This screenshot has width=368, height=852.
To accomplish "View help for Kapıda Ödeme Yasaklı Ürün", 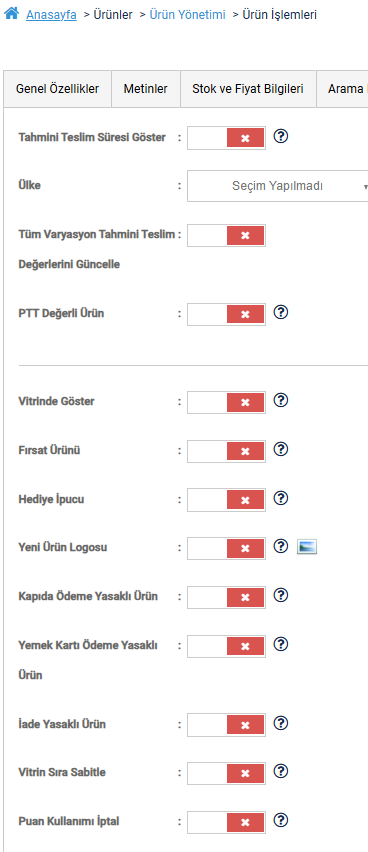I will 280,596.
